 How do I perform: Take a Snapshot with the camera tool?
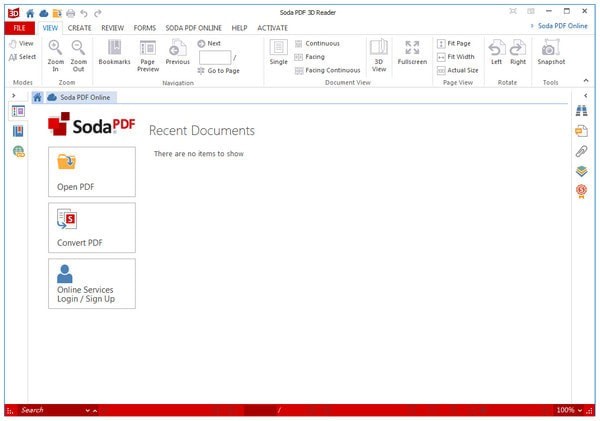(x=550, y=49)
